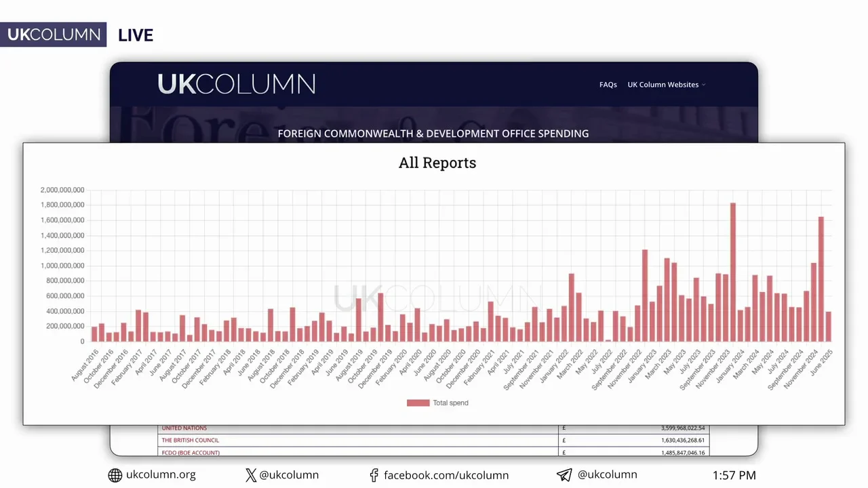Click the ukcolumn.org website address

pyautogui.click(x=161, y=475)
